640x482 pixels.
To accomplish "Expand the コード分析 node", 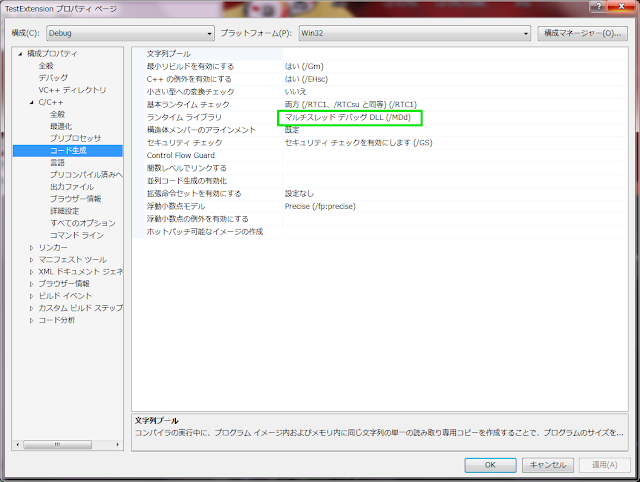I will point(31,320).
